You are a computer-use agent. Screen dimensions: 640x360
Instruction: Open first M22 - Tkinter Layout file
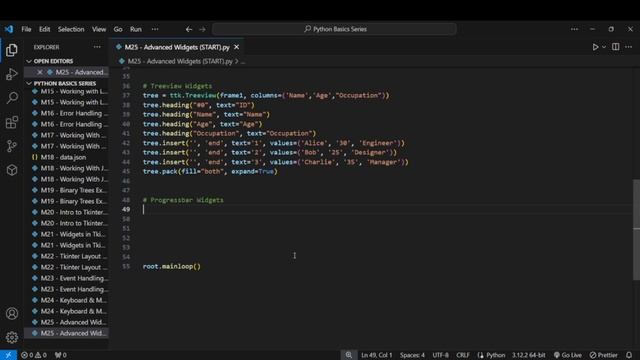coord(67,256)
